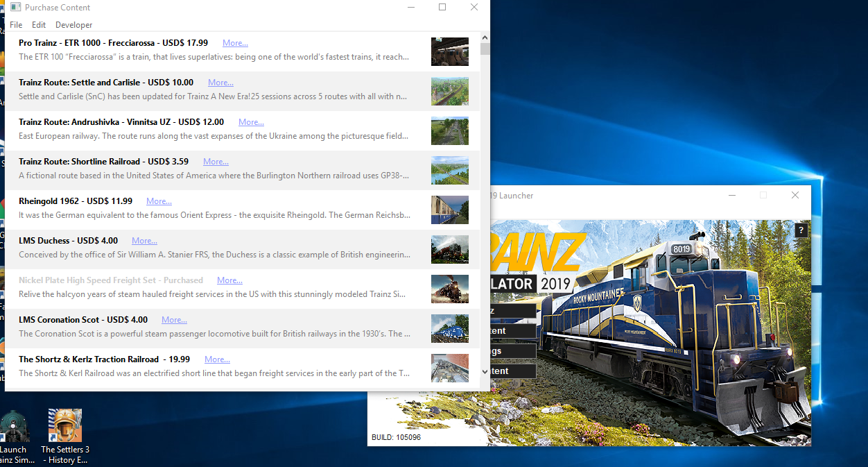Open the Edit menu in Purchase Content
868x467 pixels.
(x=39, y=25)
